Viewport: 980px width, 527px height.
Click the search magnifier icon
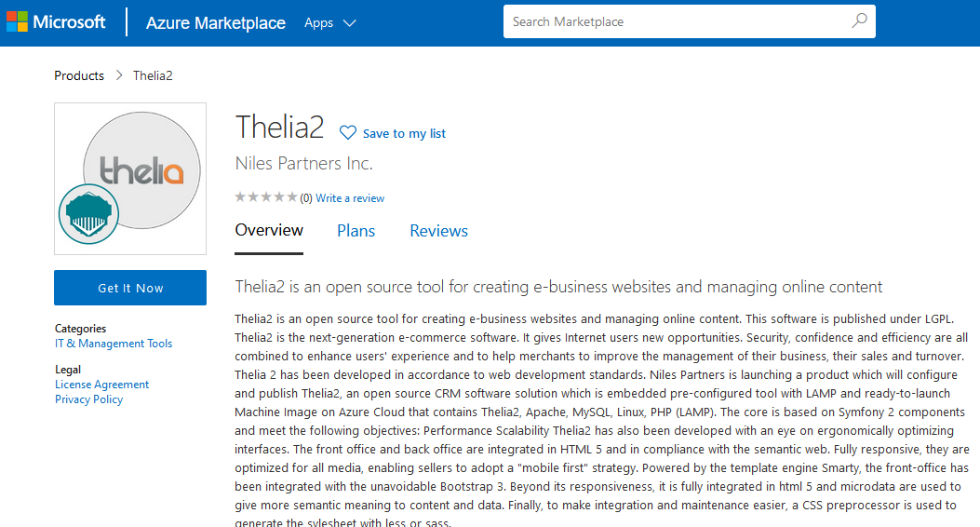point(859,21)
